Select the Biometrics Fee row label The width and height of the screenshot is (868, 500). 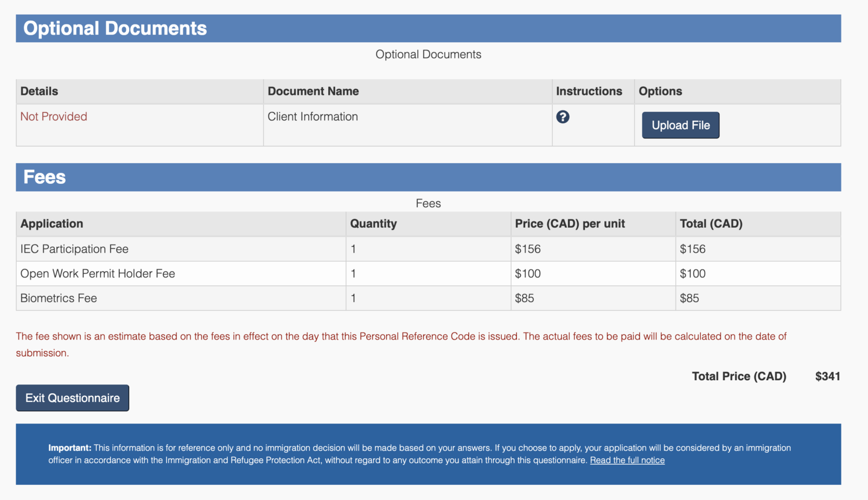(59, 298)
